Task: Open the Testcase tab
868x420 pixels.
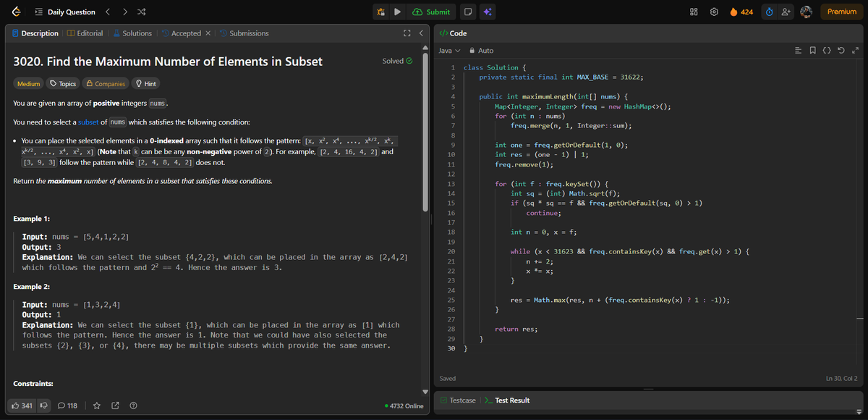Action: pyautogui.click(x=458, y=400)
